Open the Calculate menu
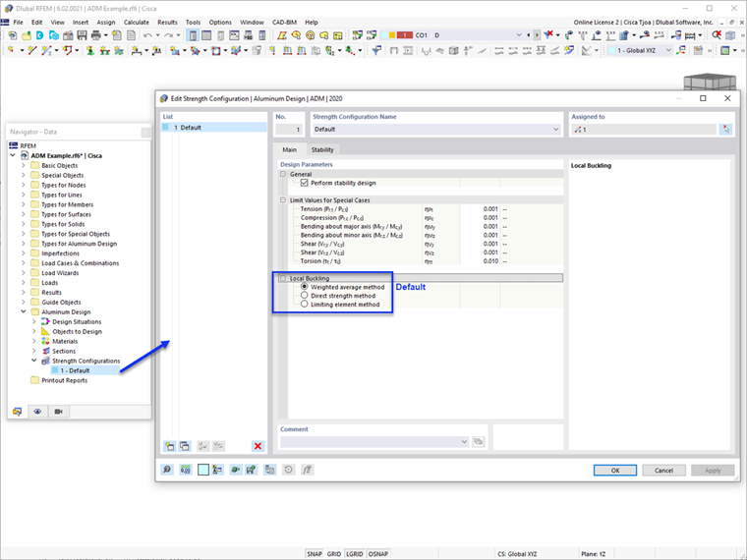Viewport: 747px width, 560px height. [x=137, y=23]
